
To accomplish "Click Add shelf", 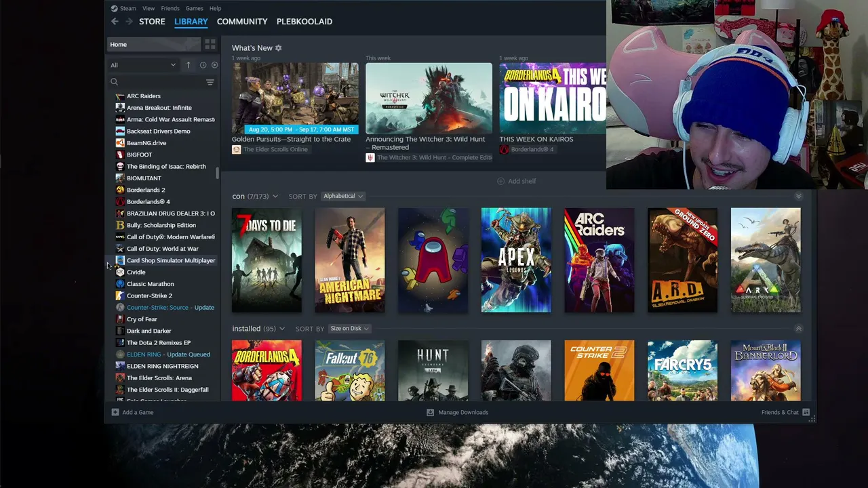I will click(517, 181).
